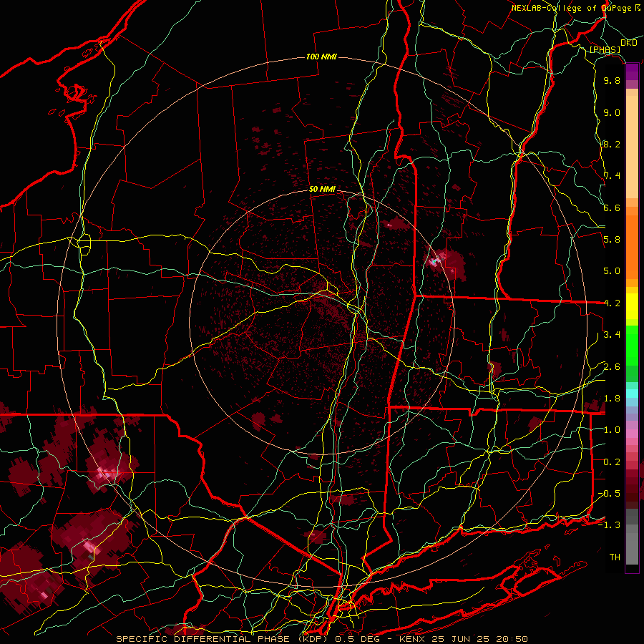Click the 9.0 value on color scale

(612, 112)
